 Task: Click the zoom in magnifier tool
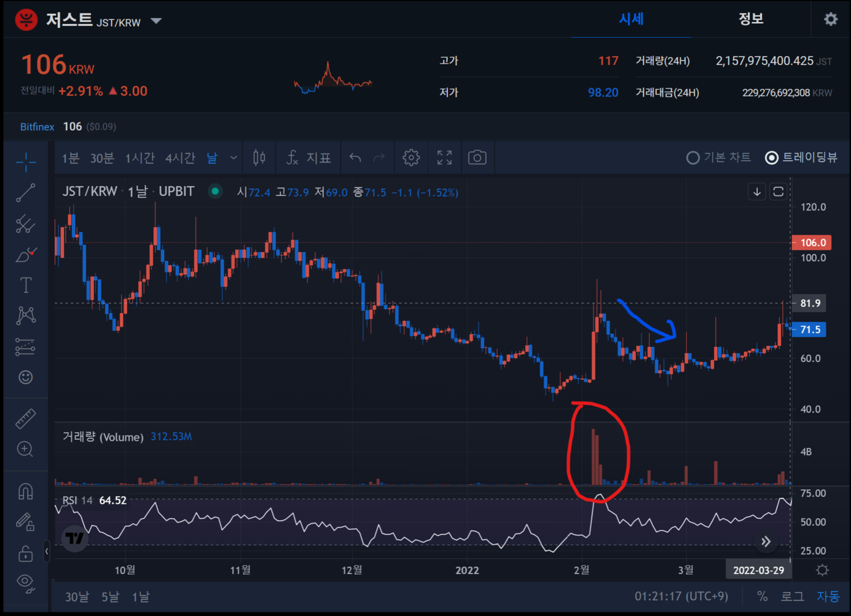pyautogui.click(x=26, y=449)
